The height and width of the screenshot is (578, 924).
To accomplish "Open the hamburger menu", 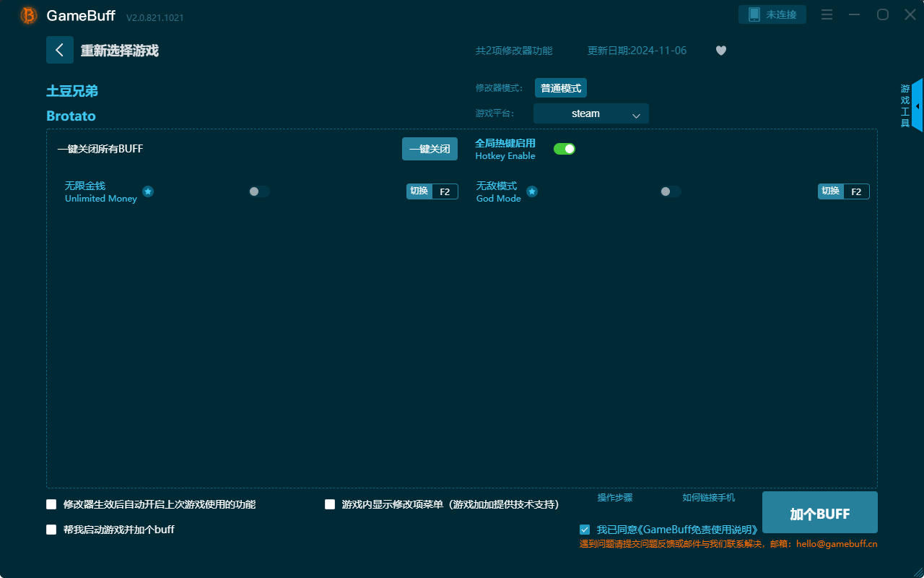I will (827, 14).
